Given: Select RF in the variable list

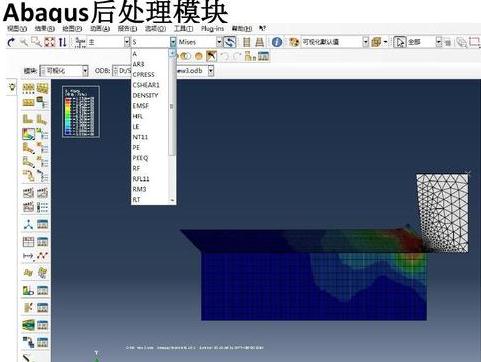Looking at the screenshot, I should tap(136, 168).
